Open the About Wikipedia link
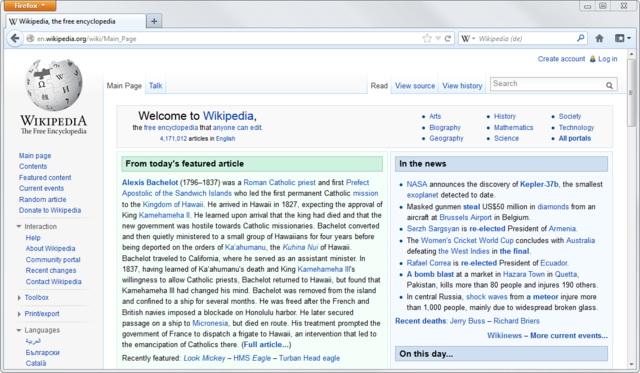 (50, 249)
